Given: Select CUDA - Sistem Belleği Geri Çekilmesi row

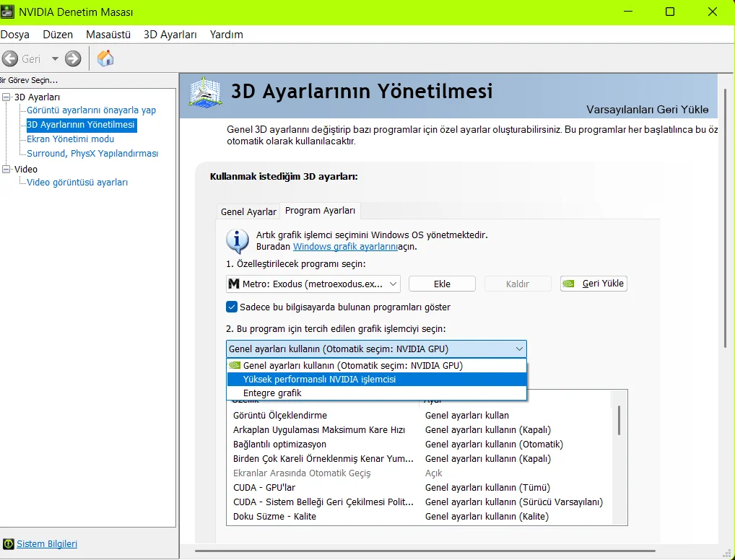Looking at the screenshot, I should click(x=419, y=502).
